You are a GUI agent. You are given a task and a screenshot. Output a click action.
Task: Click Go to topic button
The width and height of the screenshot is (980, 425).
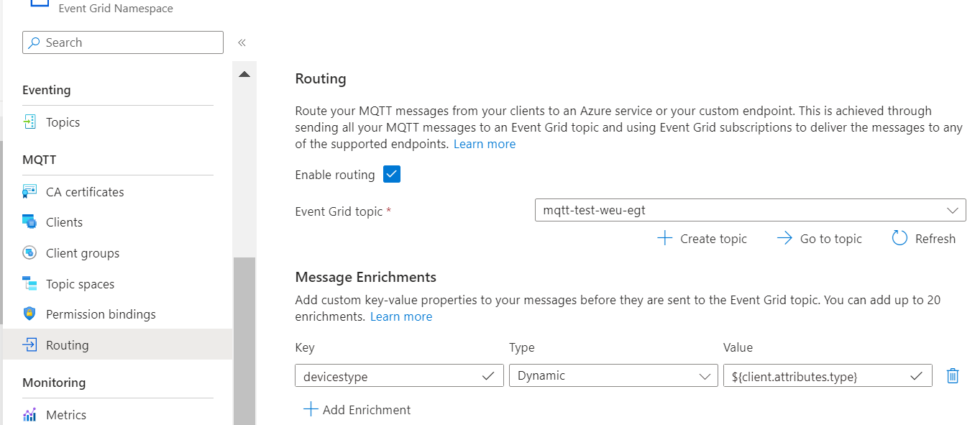coord(820,239)
